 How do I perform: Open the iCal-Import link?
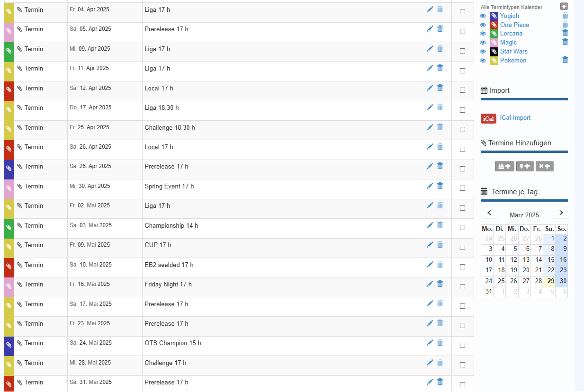click(x=515, y=118)
